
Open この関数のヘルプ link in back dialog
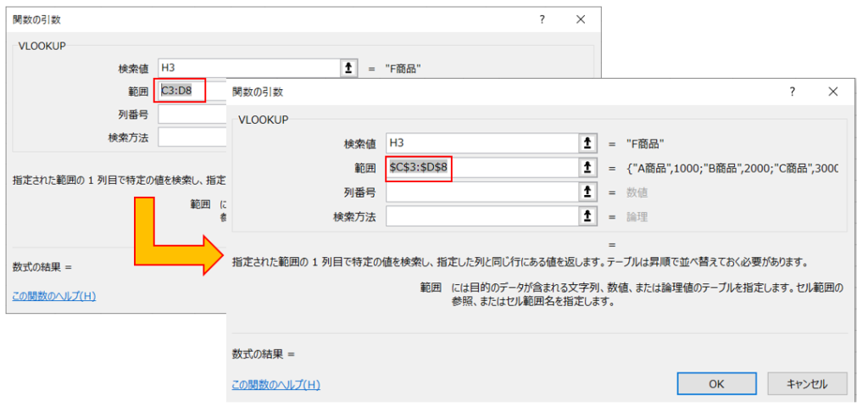(x=54, y=296)
